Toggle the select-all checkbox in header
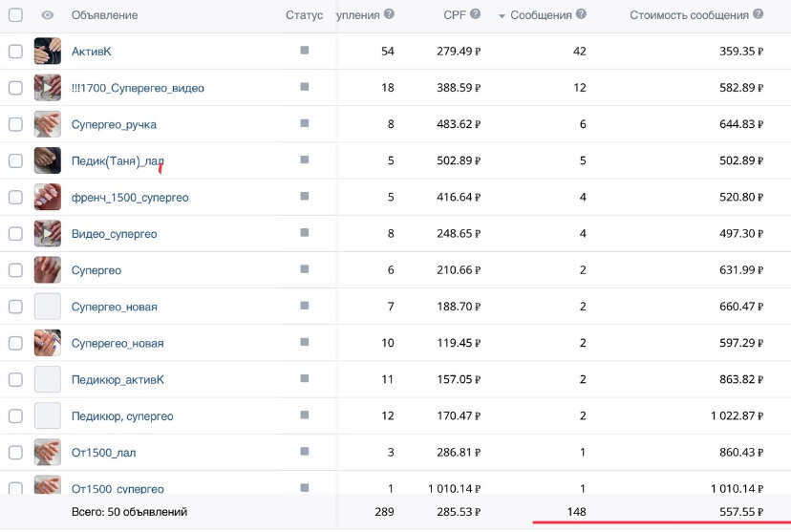791x532 pixels. tap(15, 15)
